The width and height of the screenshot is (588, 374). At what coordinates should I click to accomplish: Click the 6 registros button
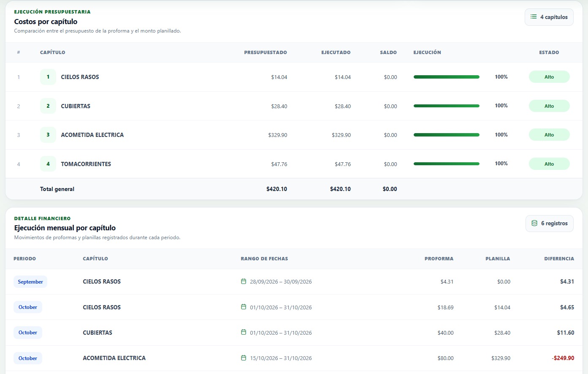[x=550, y=223]
